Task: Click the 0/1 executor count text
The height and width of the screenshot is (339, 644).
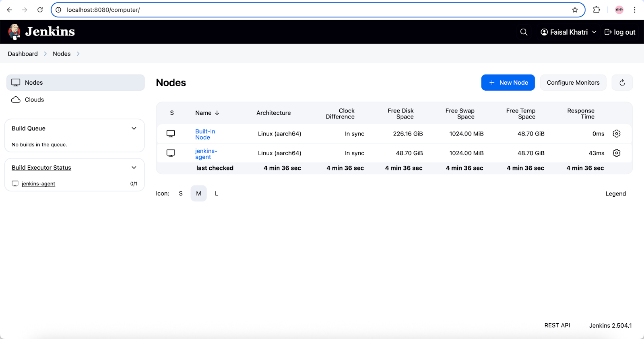Action: pyautogui.click(x=134, y=183)
